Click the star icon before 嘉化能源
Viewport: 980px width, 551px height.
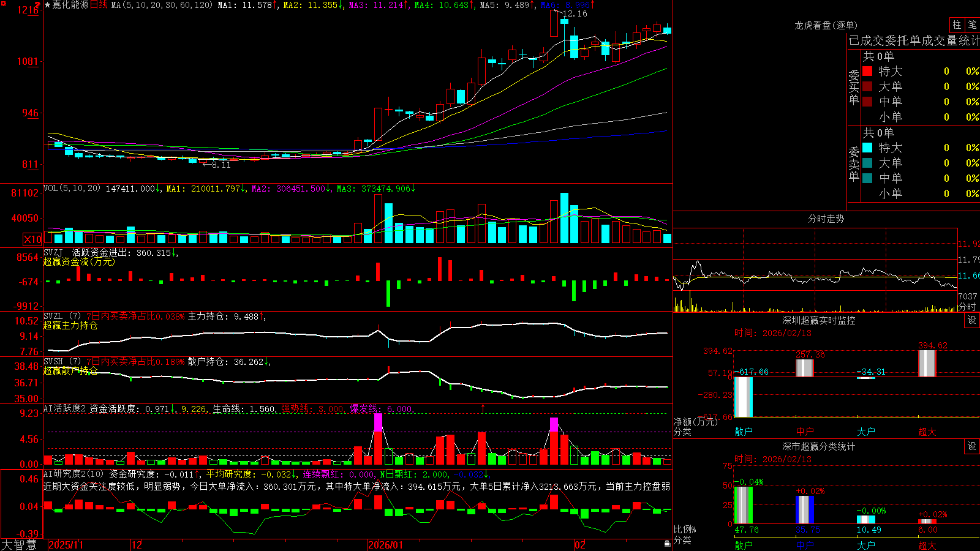coord(47,5)
